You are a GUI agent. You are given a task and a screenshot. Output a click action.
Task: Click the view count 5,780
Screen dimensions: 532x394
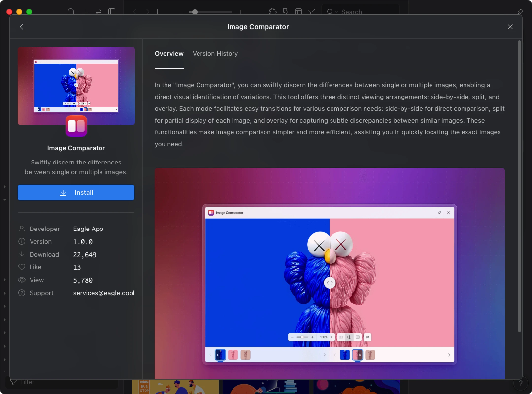(x=83, y=280)
